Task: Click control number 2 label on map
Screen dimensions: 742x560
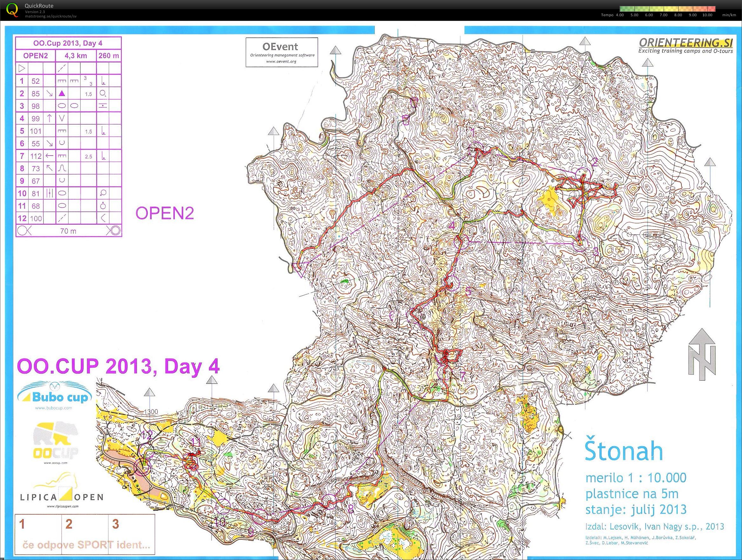Action: tap(595, 163)
